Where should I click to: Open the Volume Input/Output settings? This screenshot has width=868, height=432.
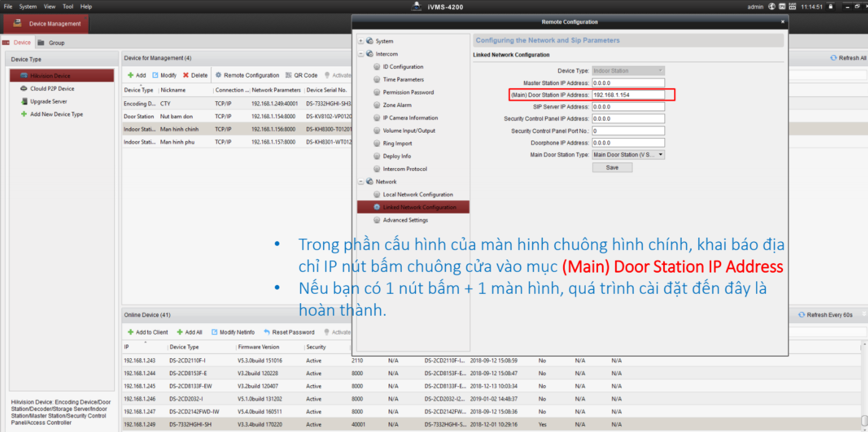pyautogui.click(x=409, y=131)
